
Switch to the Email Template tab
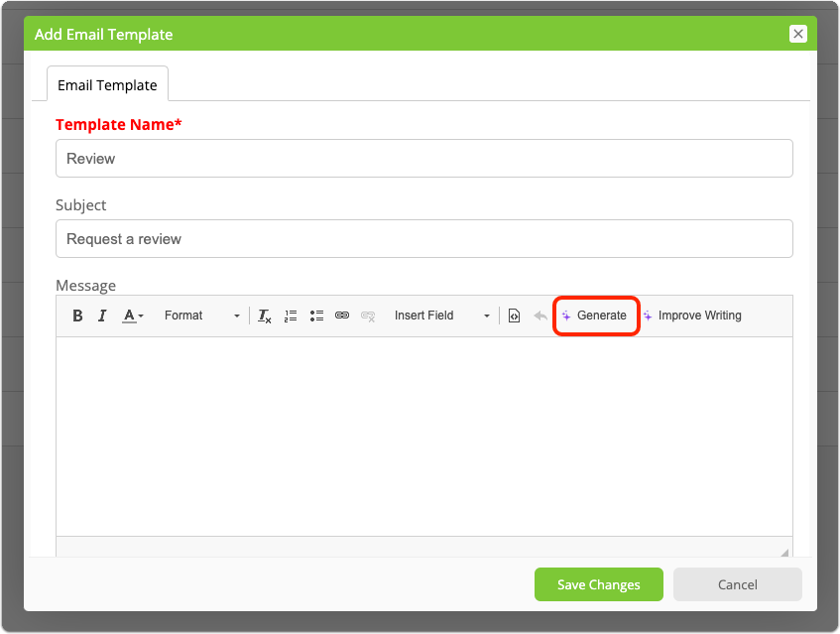click(107, 84)
